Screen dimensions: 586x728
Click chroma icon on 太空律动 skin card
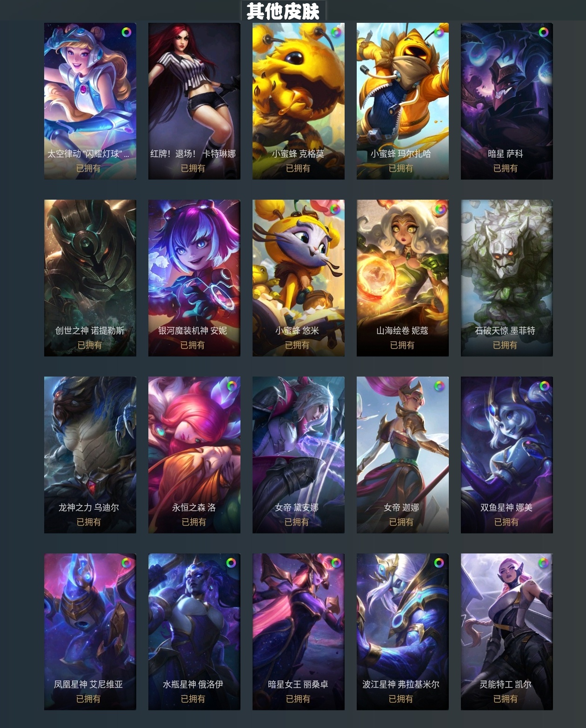(127, 32)
